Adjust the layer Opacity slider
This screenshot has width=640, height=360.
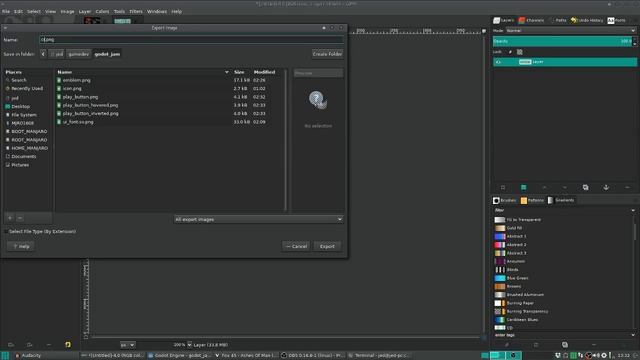tap(562, 41)
